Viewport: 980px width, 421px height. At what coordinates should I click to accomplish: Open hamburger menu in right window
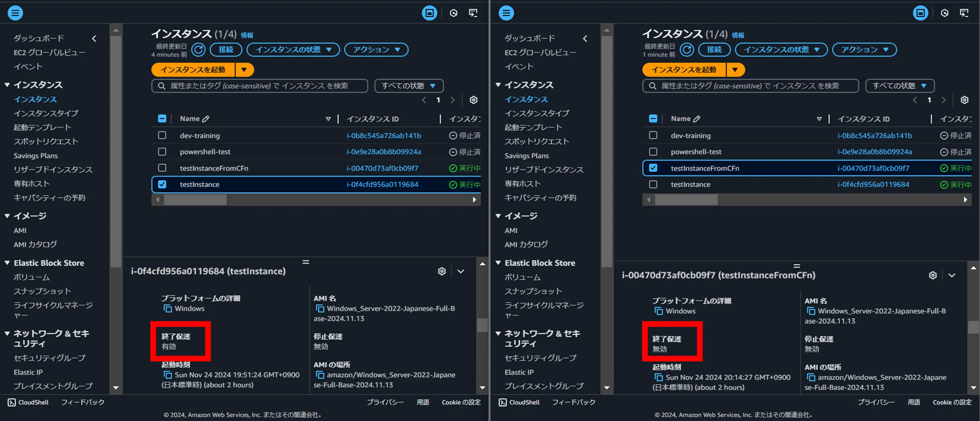click(x=506, y=13)
